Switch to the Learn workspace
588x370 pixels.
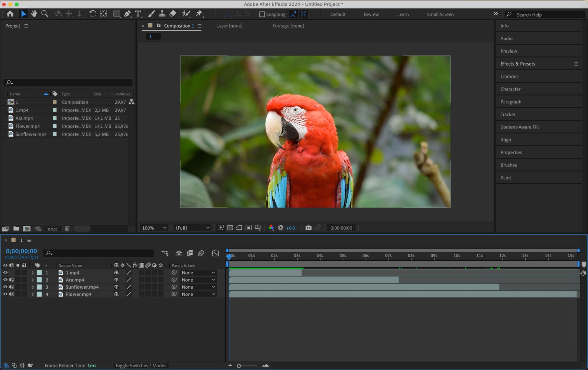[403, 14]
